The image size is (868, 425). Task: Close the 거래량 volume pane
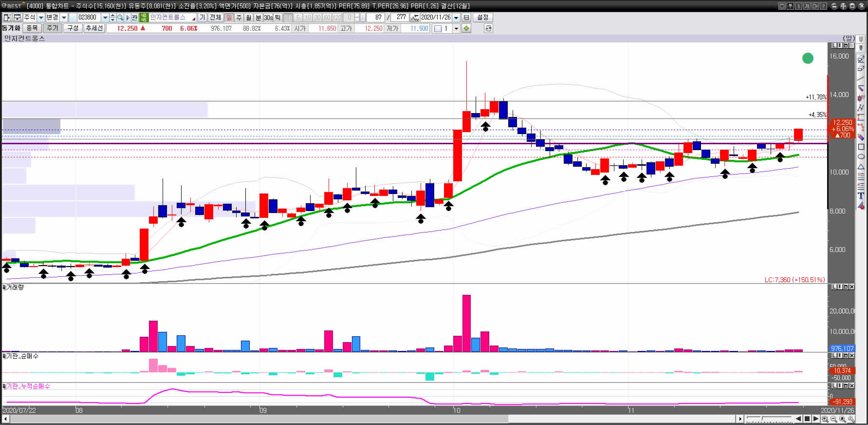pyautogui.click(x=851, y=287)
